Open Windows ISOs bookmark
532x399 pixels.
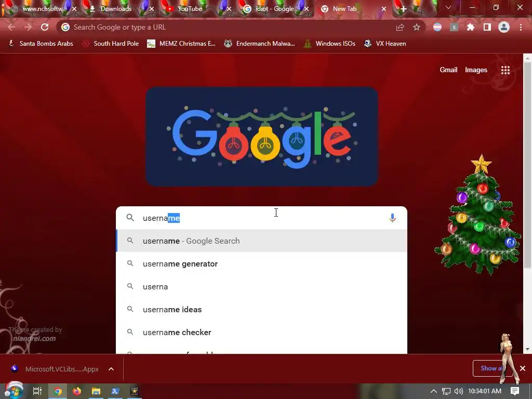tap(329, 44)
